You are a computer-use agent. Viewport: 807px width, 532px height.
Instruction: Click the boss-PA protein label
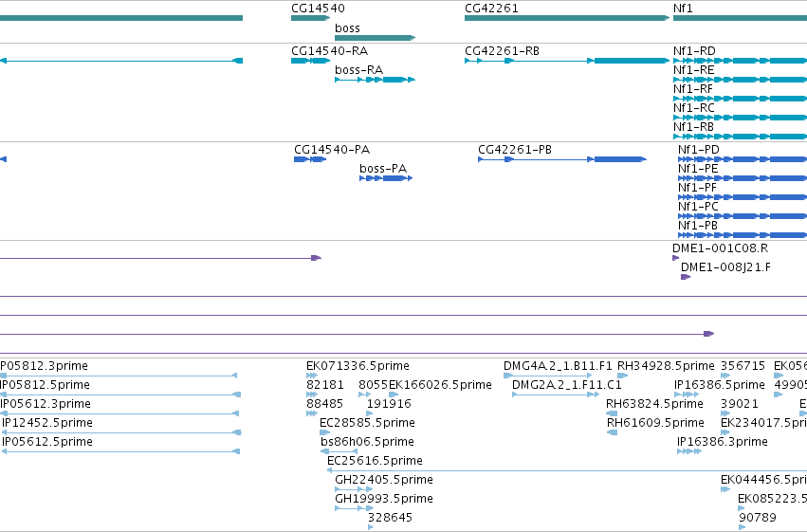click(x=383, y=169)
